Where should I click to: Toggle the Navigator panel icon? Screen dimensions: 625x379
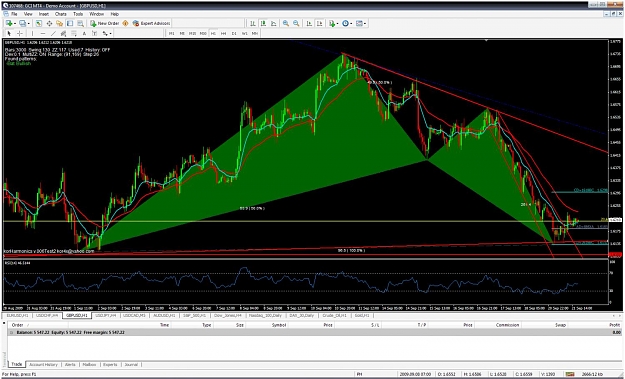pos(59,24)
